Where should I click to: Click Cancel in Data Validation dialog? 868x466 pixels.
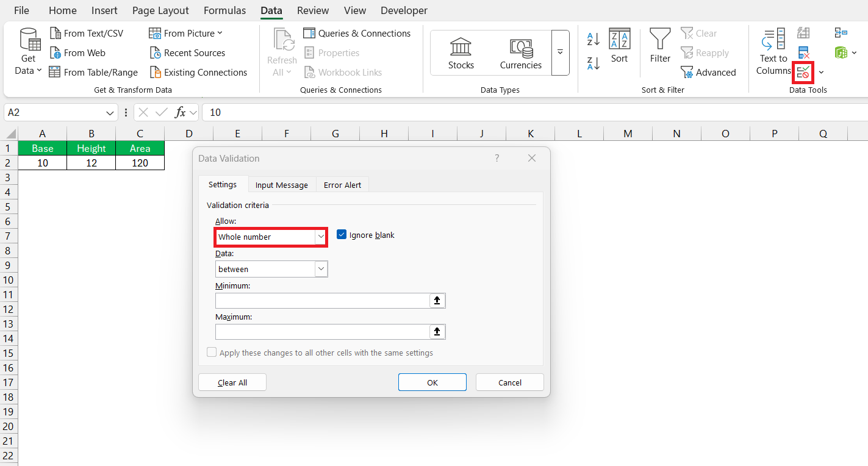pos(510,382)
